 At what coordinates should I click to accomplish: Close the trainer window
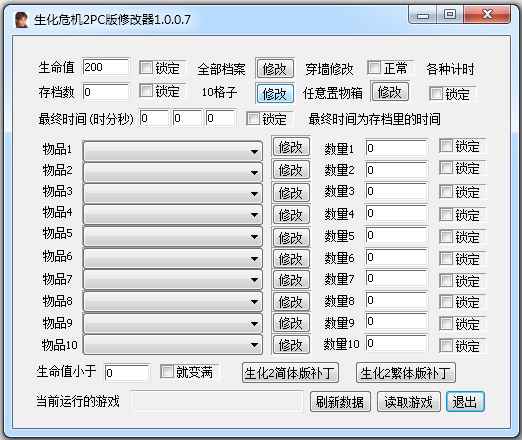[x=487, y=15]
